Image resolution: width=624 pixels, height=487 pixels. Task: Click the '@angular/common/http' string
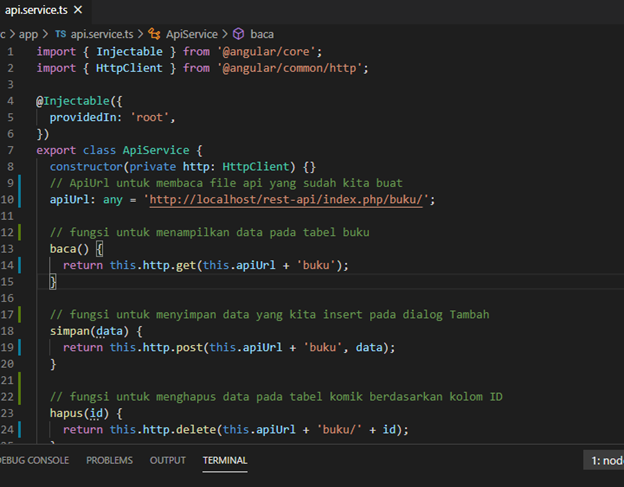[289, 68]
